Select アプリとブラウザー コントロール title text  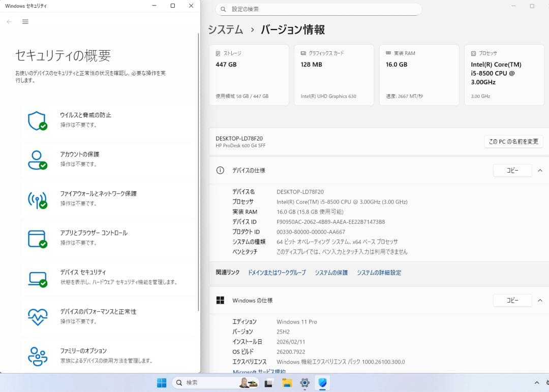point(94,233)
